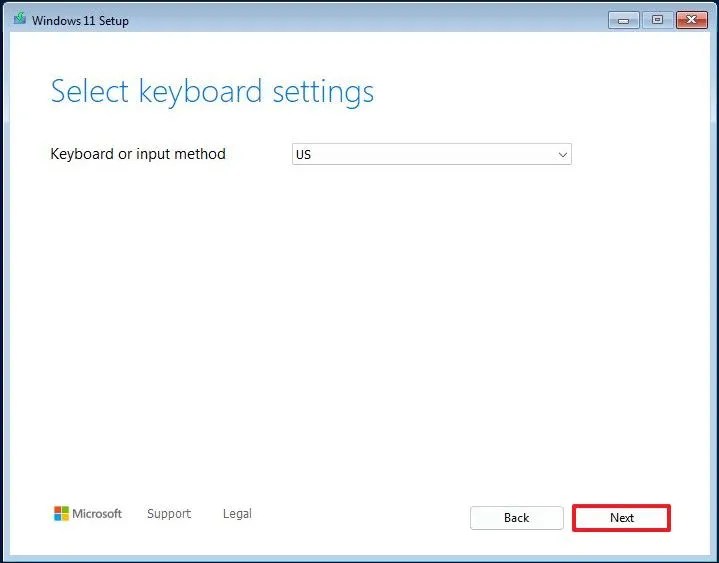Maximize the Windows 11 Setup window
The height and width of the screenshot is (563, 719).
coord(658,20)
